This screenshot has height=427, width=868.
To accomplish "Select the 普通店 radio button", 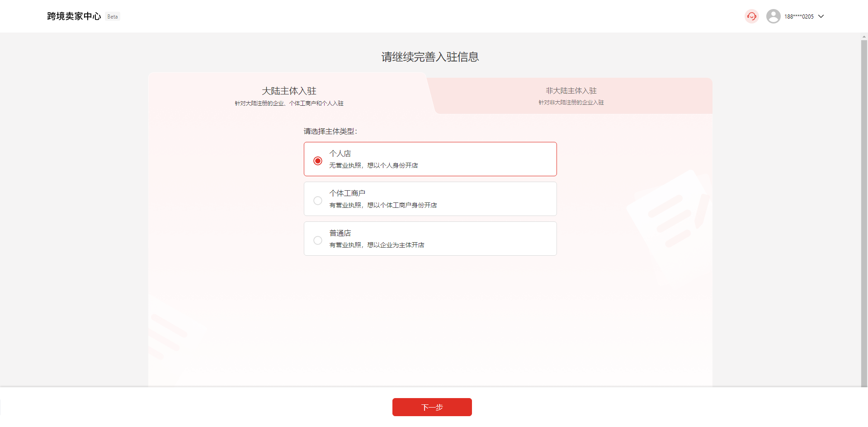I will (318, 240).
